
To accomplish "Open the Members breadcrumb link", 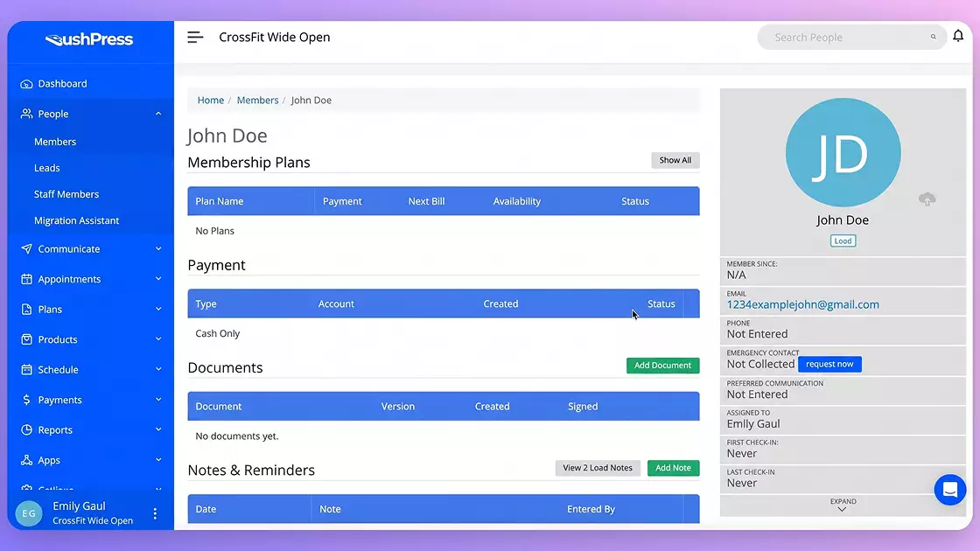I will (x=257, y=100).
